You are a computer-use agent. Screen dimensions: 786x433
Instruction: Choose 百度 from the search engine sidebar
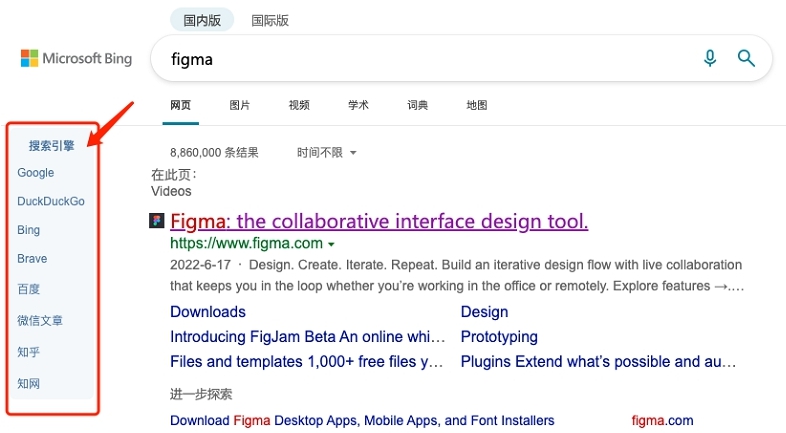tap(29, 289)
